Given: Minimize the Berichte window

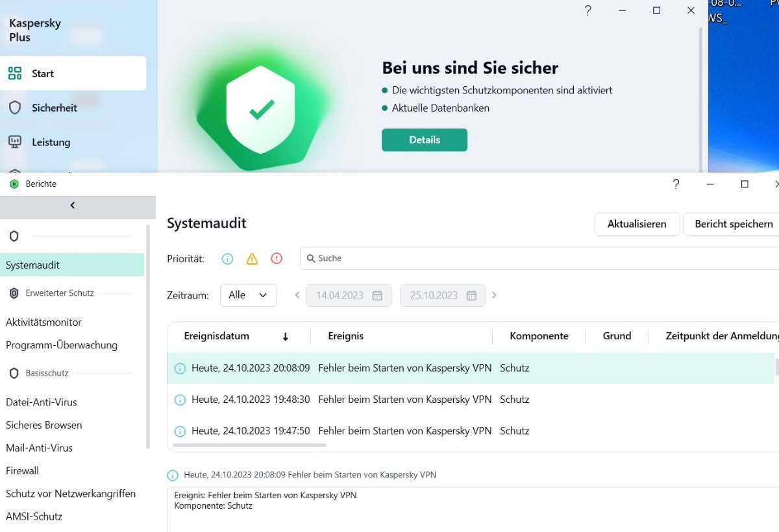Looking at the screenshot, I should point(711,184).
